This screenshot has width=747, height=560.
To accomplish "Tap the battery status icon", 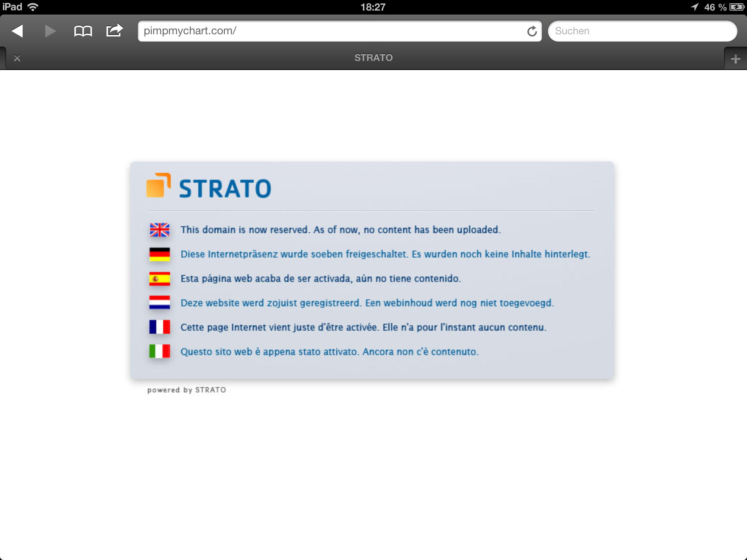I will 737,7.
